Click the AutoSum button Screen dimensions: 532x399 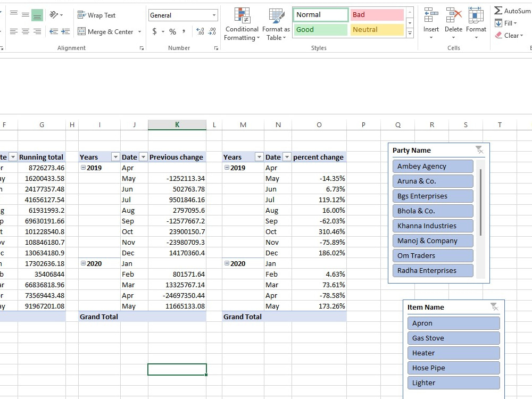click(x=512, y=11)
